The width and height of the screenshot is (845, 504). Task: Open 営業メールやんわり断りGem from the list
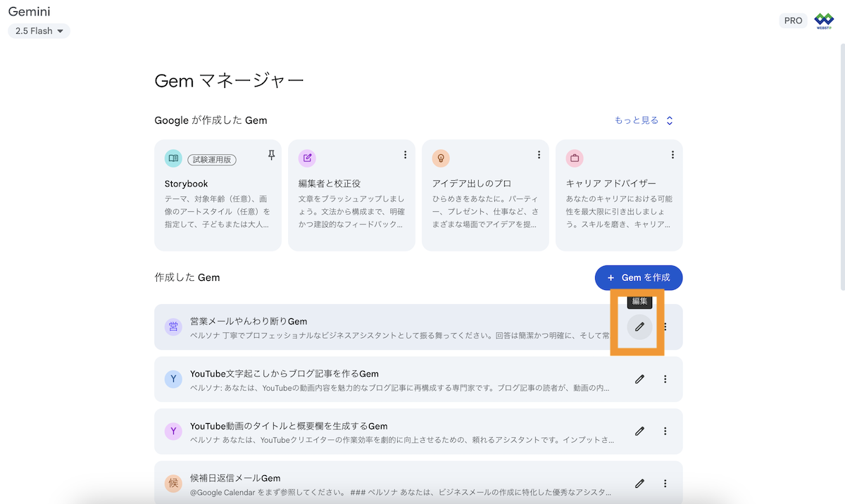point(418,327)
